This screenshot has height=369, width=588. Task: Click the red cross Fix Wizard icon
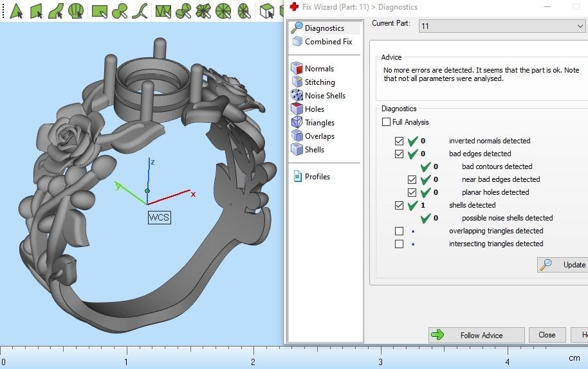click(x=295, y=6)
